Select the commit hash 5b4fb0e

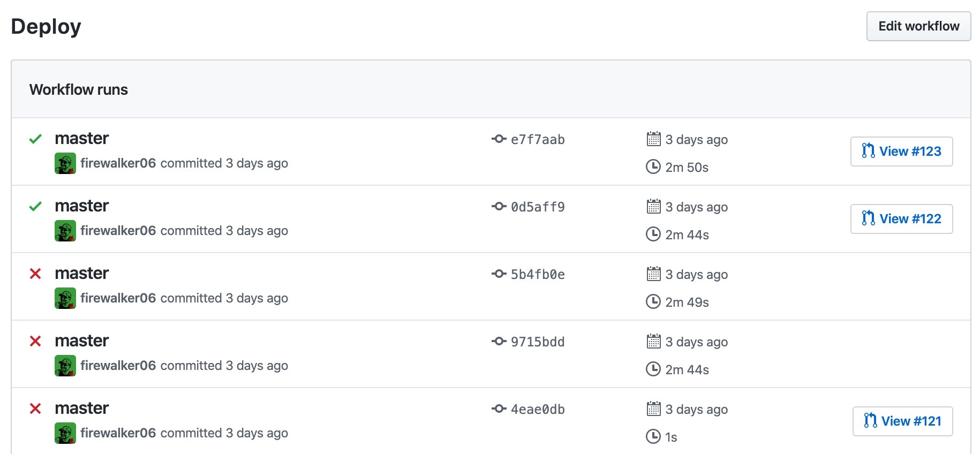tap(538, 274)
